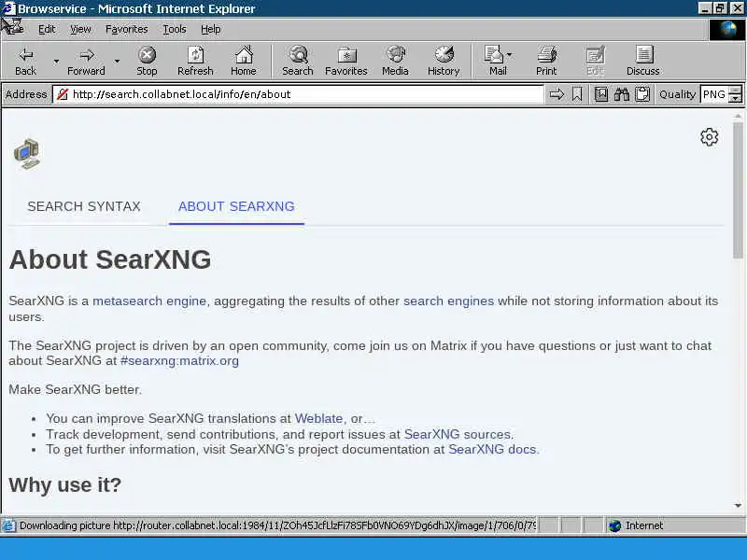The image size is (747, 560).
Task: Click the About SearXNG heading
Action: pyautogui.click(x=110, y=259)
